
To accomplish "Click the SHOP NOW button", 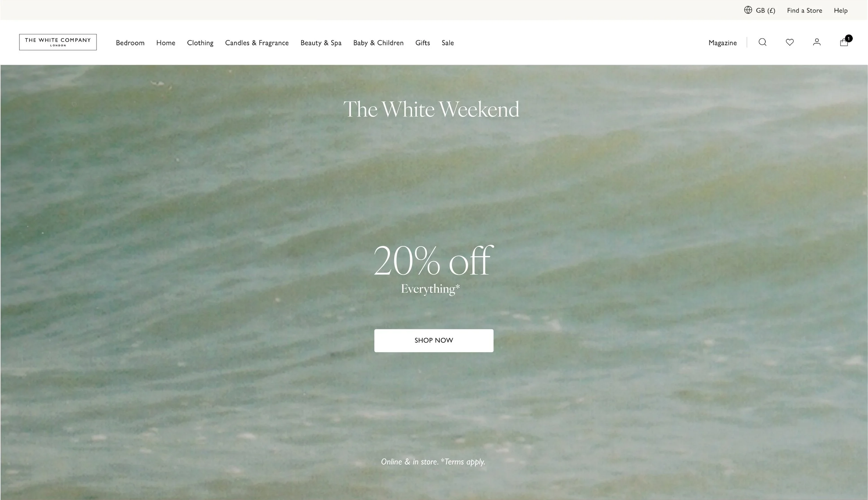I will tap(434, 341).
